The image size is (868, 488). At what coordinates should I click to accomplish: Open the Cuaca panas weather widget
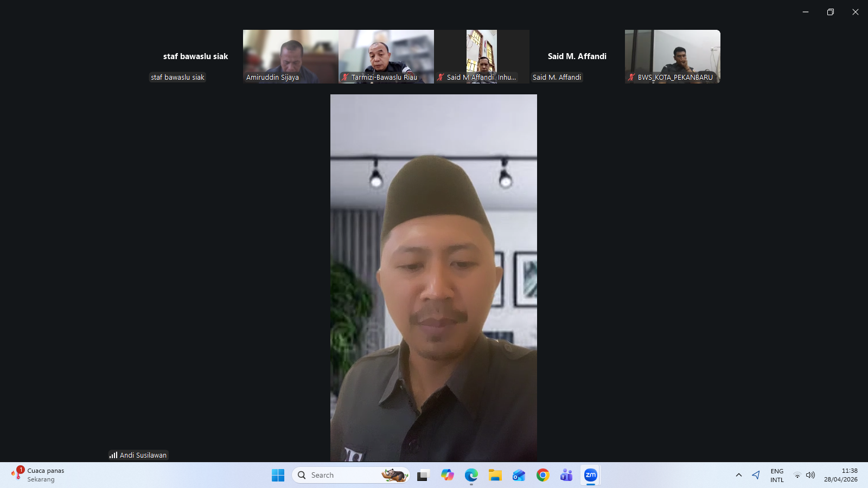[x=38, y=475]
